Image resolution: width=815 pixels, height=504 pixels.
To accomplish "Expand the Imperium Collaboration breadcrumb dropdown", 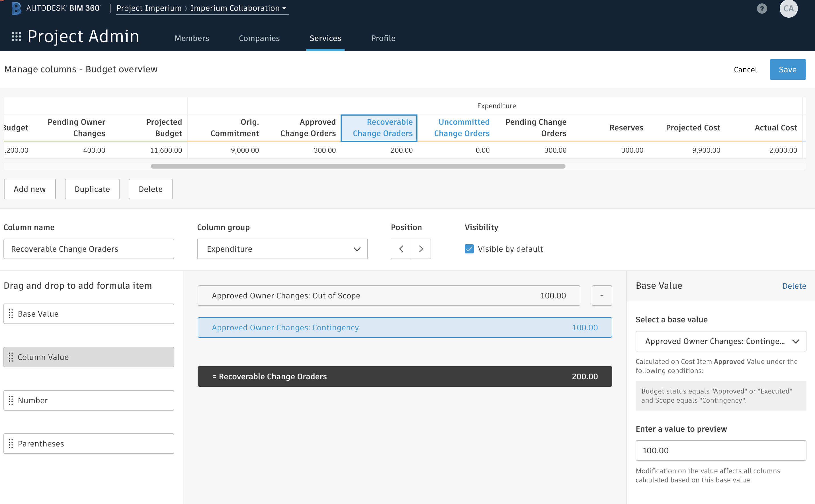I will (285, 8).
